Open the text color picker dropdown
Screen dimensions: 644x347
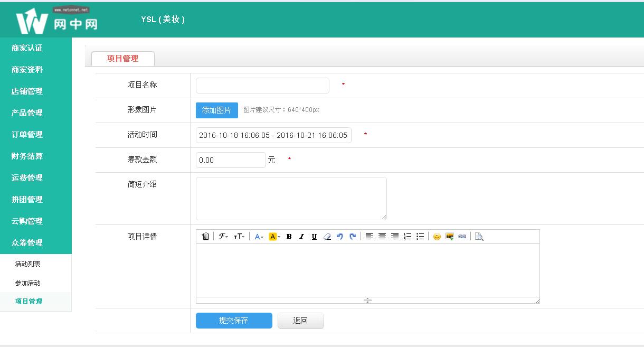click(259, 237)
